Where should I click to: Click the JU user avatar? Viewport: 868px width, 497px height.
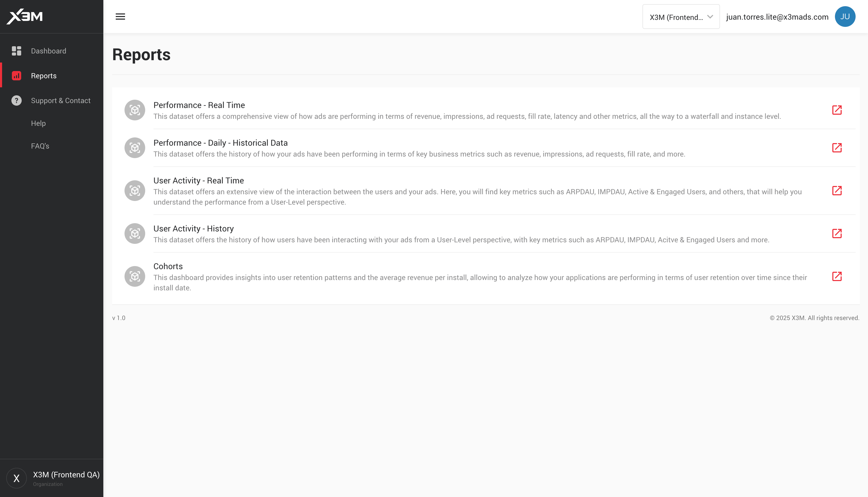point(845,16)
